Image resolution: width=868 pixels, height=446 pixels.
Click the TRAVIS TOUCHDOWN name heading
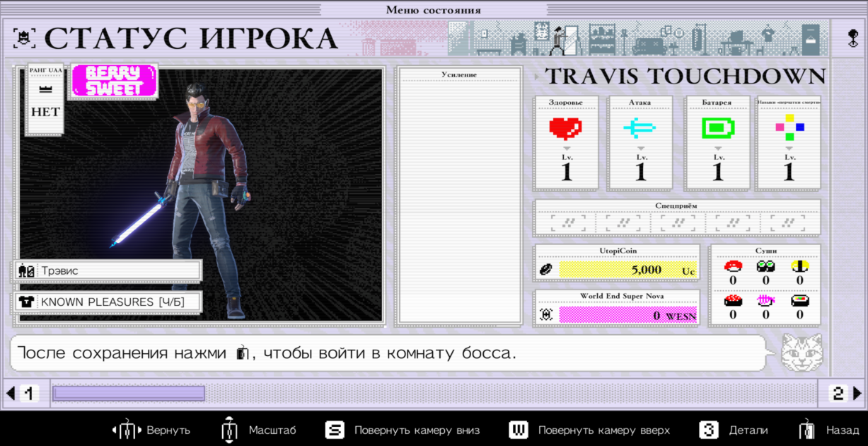tap(685, 76)
